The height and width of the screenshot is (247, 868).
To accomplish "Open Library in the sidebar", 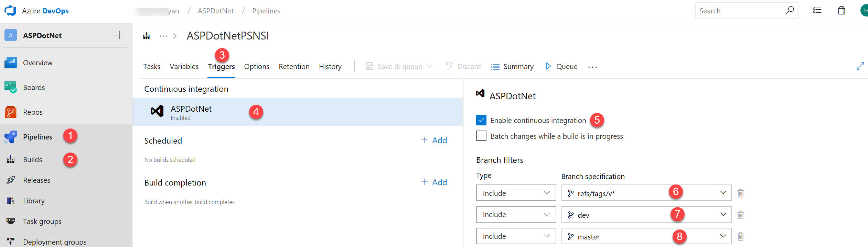I will click(34, 201).
